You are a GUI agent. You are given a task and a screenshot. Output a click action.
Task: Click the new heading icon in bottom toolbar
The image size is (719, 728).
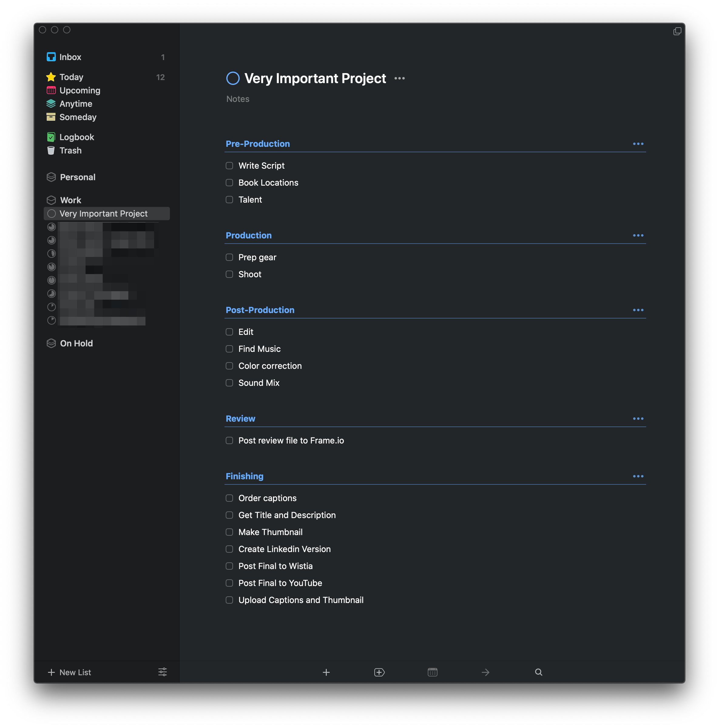pos(379,672)
